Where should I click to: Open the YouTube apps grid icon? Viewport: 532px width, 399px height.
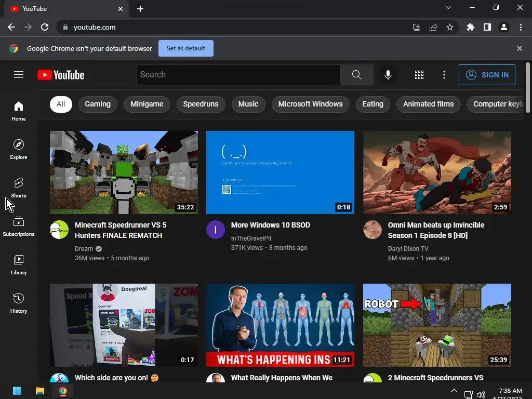419,75
